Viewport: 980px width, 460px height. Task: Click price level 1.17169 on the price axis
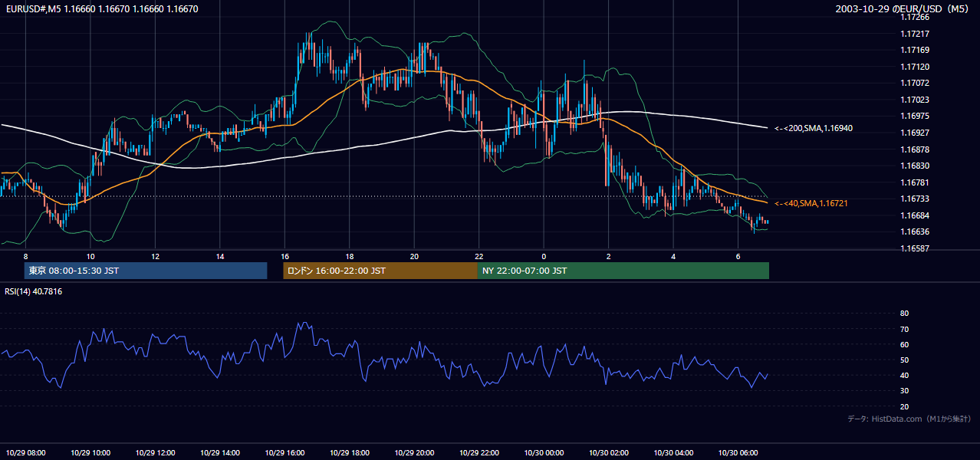915,50
